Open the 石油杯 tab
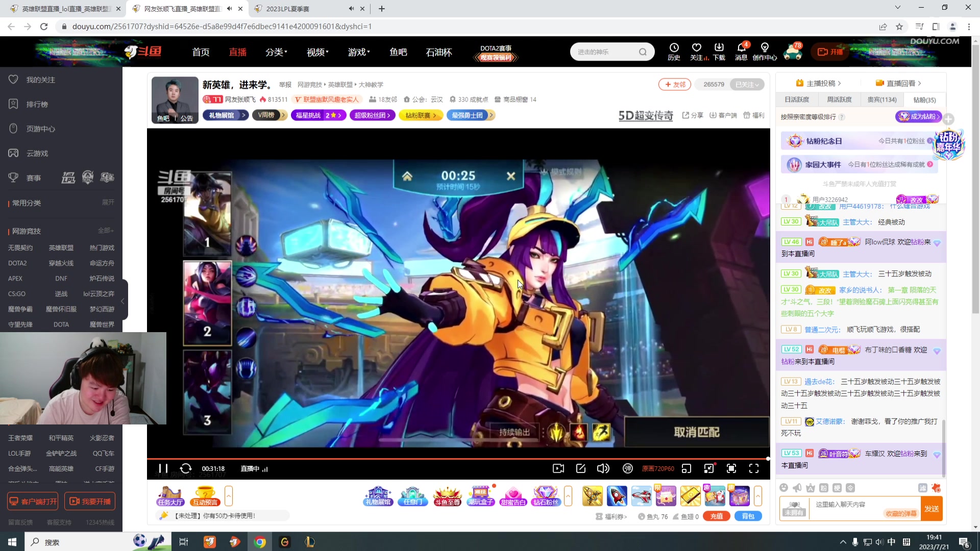 [439, 52]
